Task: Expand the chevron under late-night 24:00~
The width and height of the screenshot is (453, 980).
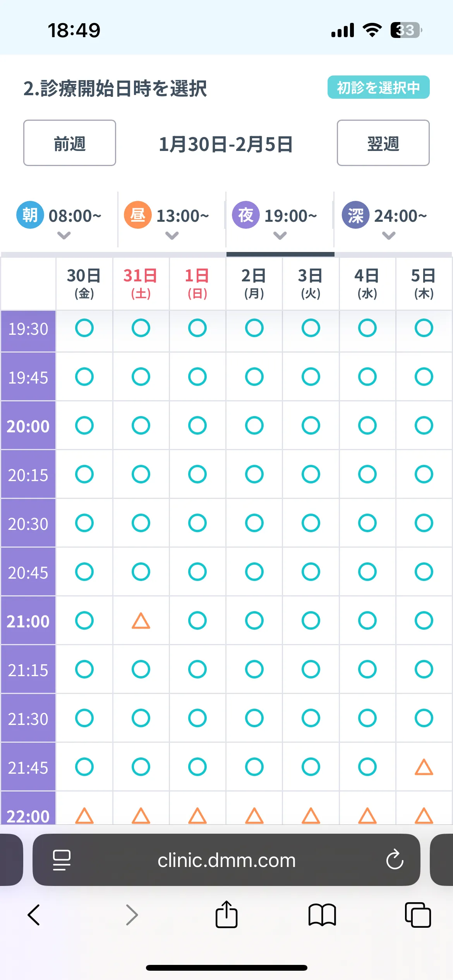Action: click(389, 235)
